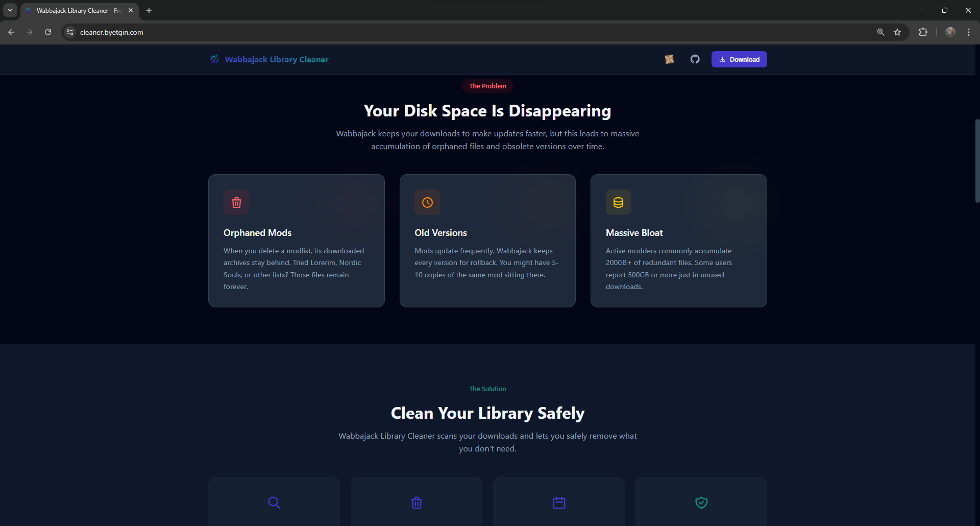Screen dimensions: 980x526
Task: Open the tab search dropdown arrow
Action: 10,10
